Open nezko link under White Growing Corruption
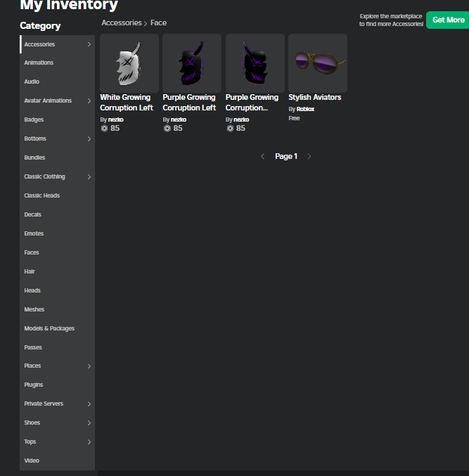 tap(116, 120)
